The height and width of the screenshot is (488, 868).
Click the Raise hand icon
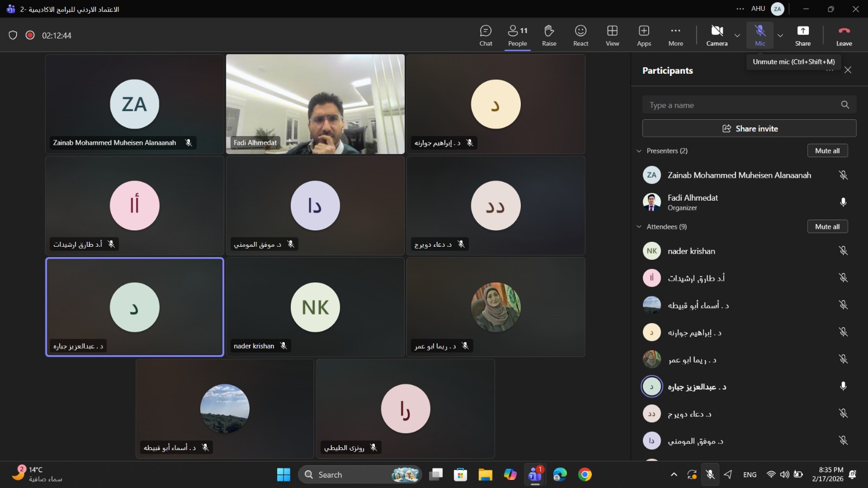pyautogui.click(x=549, y=35)
